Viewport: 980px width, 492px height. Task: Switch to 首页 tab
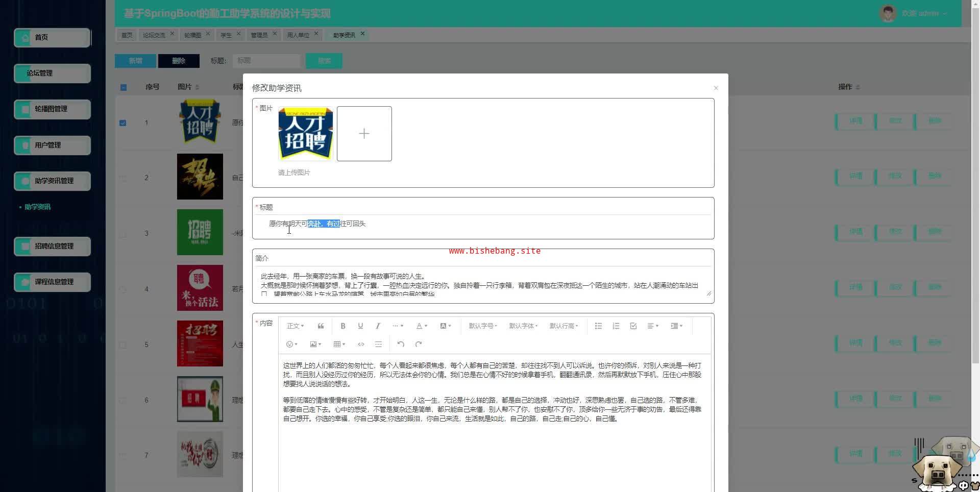[127, 35]
